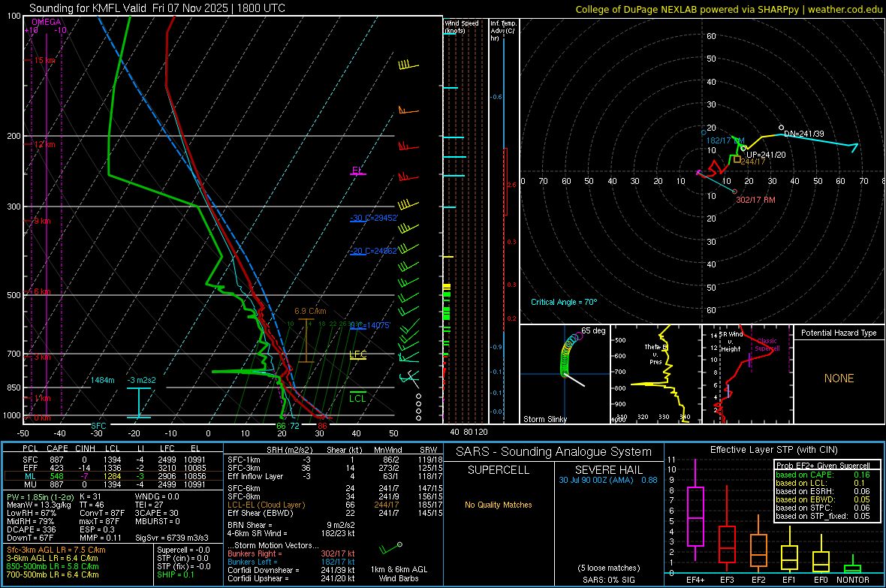The image size is (886, 588).
Task: Click the red 'Bunkers Right =' entry
Action: 291,554
